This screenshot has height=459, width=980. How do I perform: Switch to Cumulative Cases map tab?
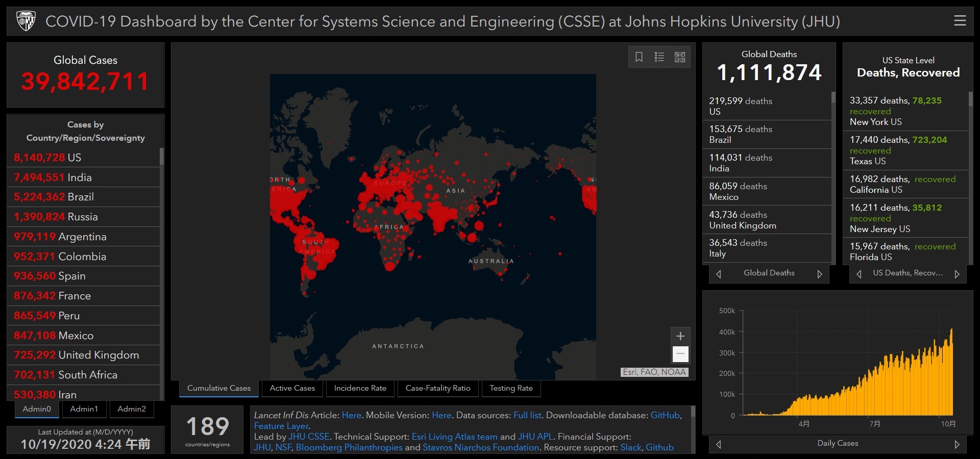click(x=219, y=388)
